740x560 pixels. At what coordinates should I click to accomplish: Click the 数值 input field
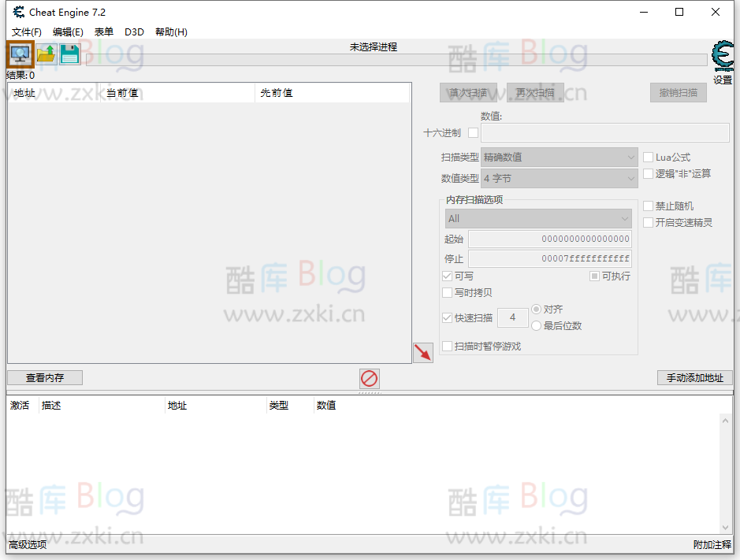click(x=604, y=132)
